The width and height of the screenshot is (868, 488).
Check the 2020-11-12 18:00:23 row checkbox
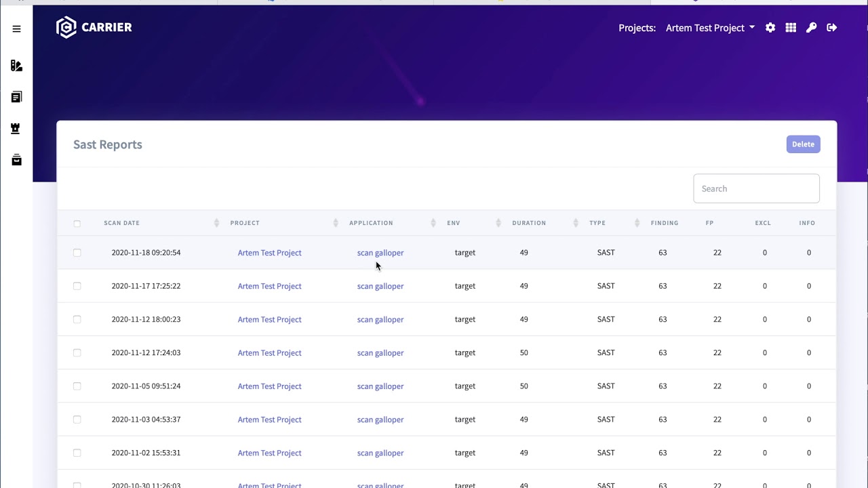click(x=77, y=319)
